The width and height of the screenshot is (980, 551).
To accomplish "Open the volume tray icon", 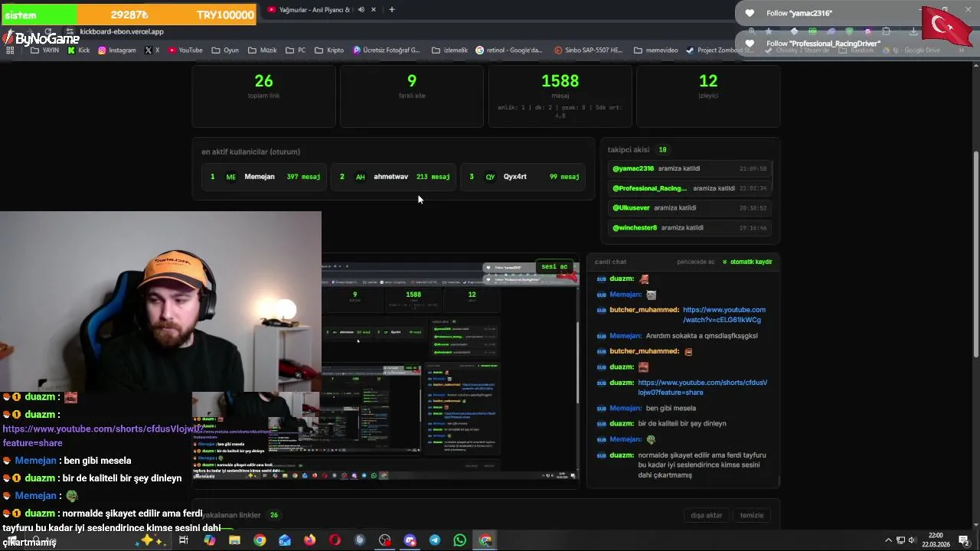I will tap(912, 540).
